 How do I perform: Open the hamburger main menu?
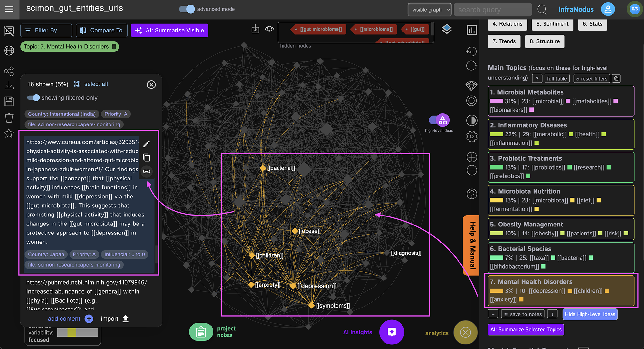click(x=9, y=9)
